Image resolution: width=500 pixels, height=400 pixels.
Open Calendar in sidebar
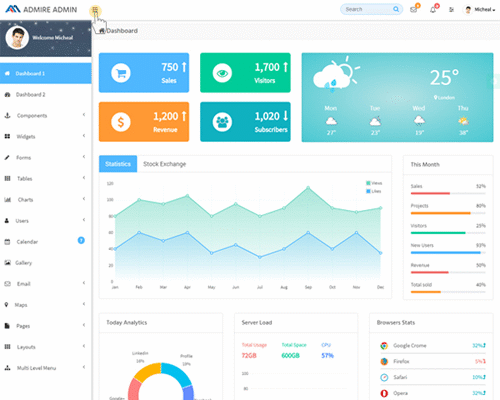pyautogui.click(x=46, y=241)
